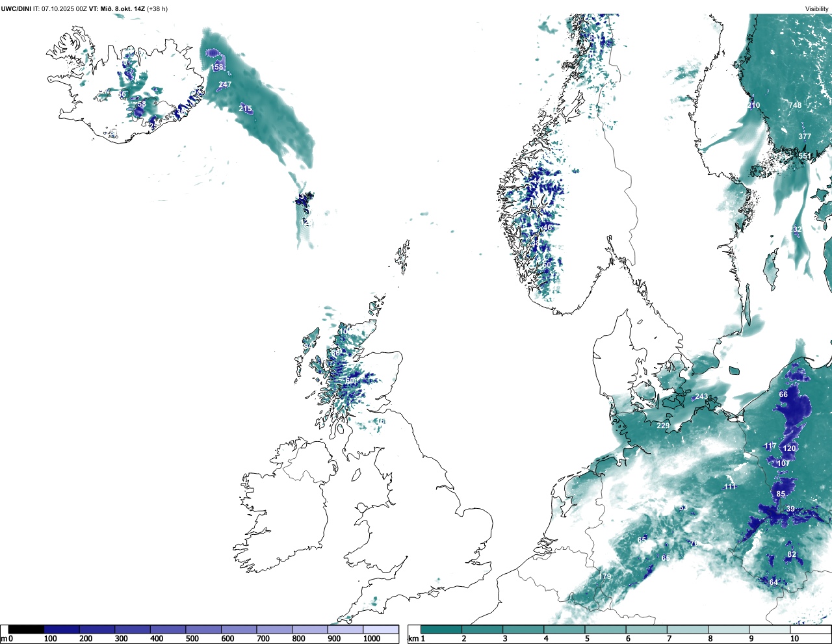Click the 3–4 km legend swatch
832x644 pixels.
(x=523, y=629)
